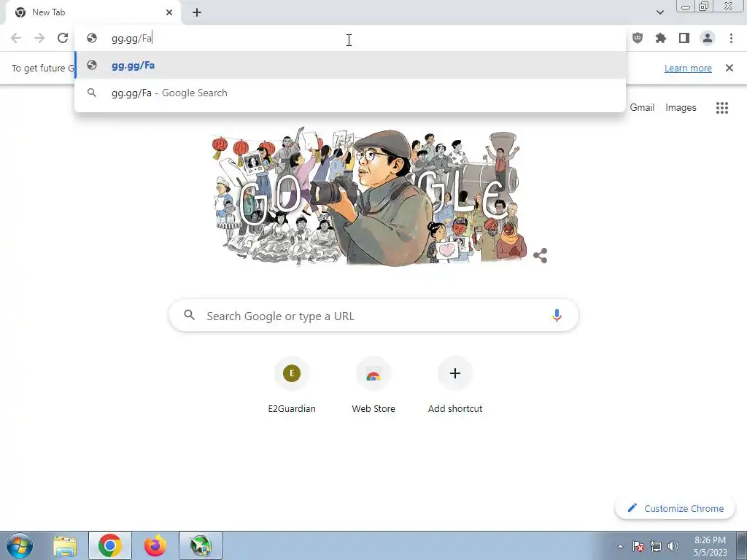Open the E2Guardian shortcut

click(x=292, y=386)
